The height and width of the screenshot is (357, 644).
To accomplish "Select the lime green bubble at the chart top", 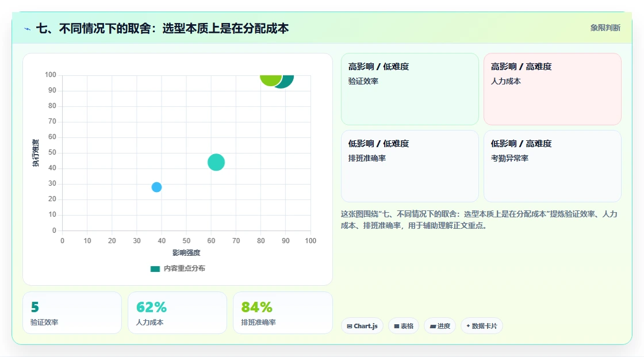I will 271,80.
